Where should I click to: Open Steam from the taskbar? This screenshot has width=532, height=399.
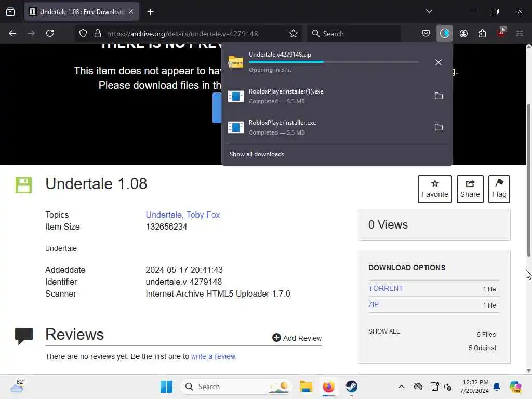[352, 387]
